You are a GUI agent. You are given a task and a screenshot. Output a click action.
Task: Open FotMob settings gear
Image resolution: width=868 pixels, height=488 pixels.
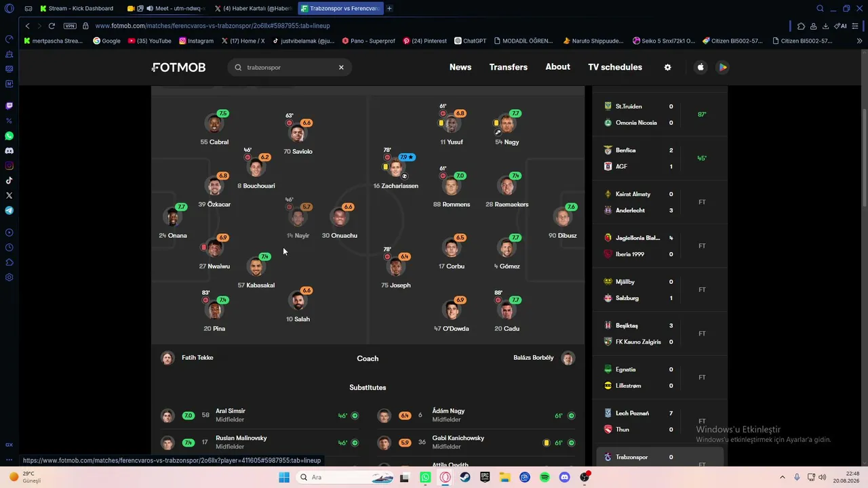point(667,67)
